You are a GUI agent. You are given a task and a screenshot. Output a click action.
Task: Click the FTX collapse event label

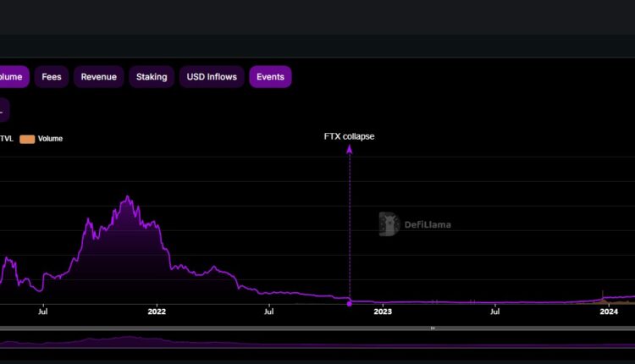349,136
